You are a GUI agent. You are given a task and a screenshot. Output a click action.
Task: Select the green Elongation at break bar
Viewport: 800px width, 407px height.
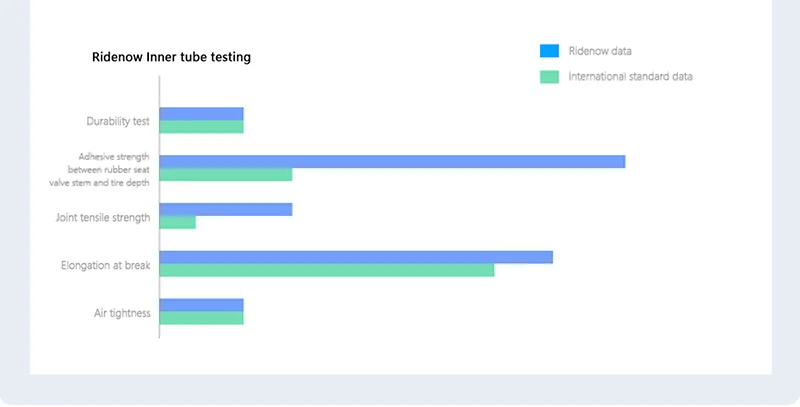click(327, 270)
